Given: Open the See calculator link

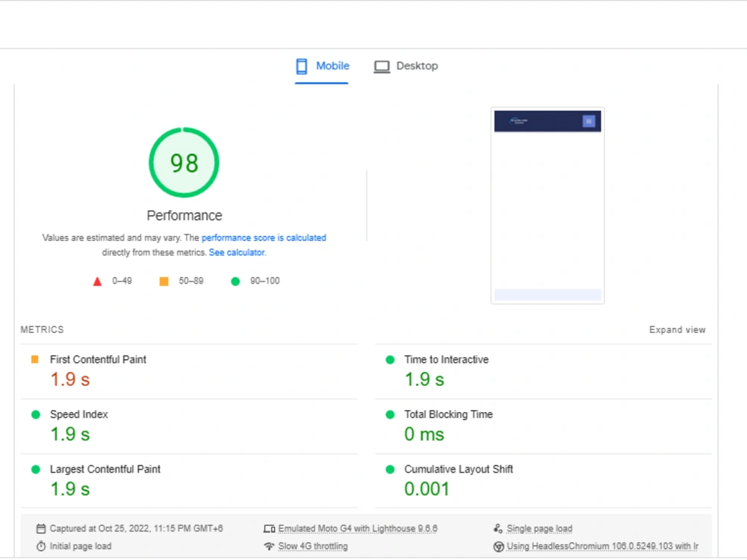Looking at the screenshot, I should click(237, 252).
